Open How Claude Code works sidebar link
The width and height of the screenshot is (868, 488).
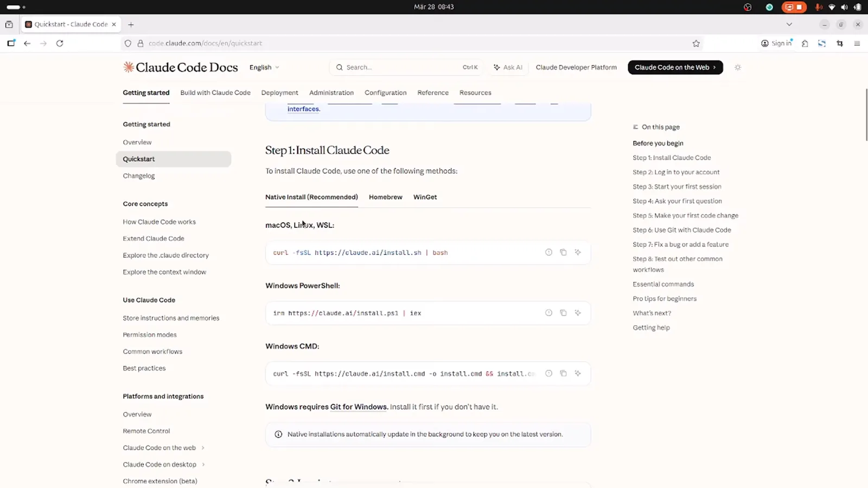point(159,222)
